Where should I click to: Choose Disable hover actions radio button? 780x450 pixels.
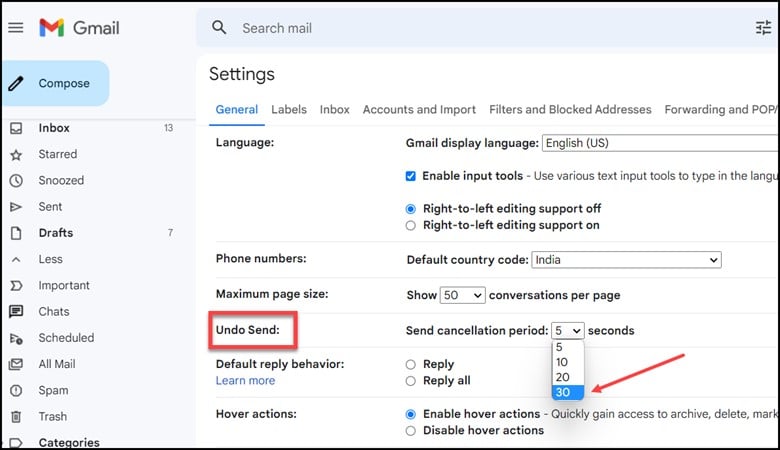click(x=410, y=431)
